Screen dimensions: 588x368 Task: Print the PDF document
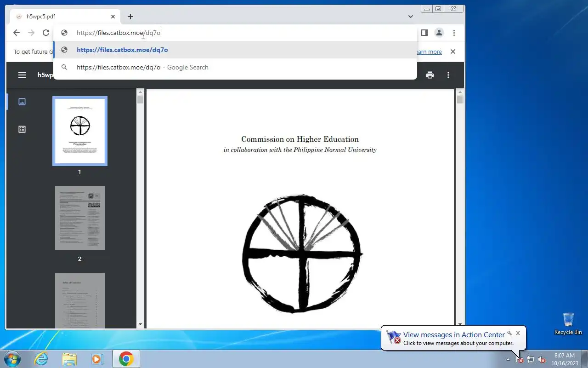click(x=430, y=75)
